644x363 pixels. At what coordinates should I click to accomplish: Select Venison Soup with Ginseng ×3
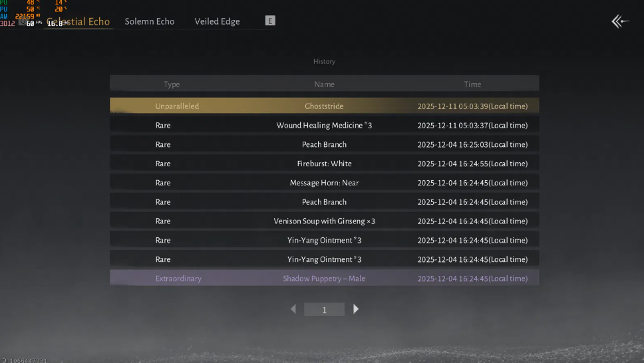[324, 221]
